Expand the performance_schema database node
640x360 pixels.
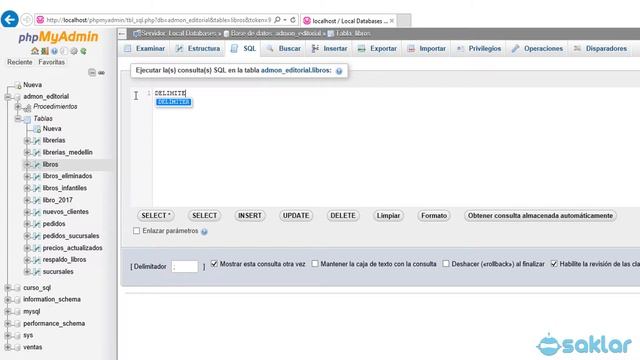(8, 324)
